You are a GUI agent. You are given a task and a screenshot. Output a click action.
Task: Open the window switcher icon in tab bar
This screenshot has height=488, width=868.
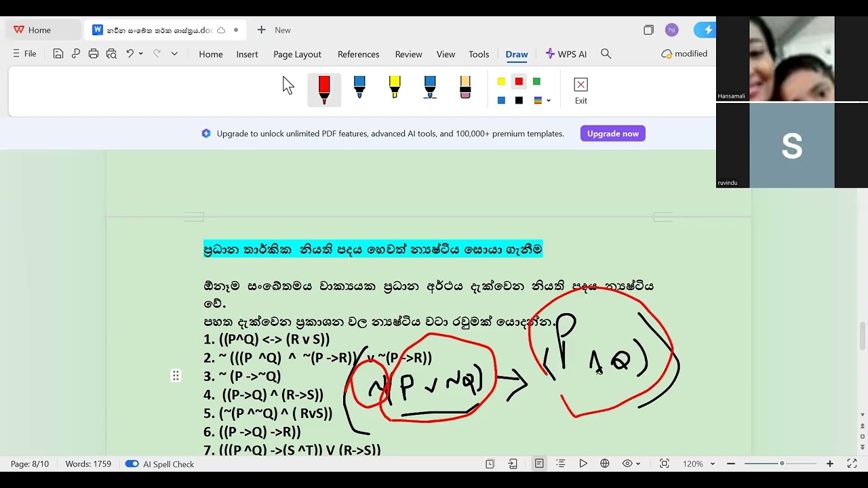[648, 30]
